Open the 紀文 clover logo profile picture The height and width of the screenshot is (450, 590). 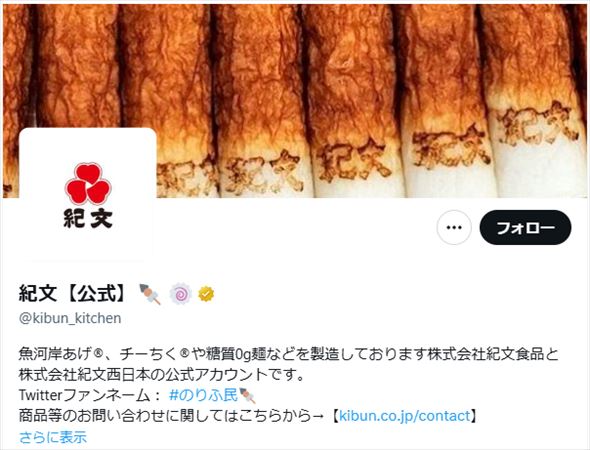point(88,195)
